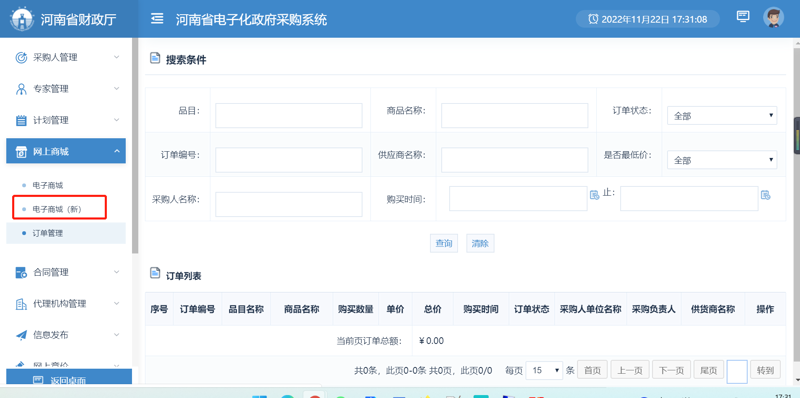Focus the 订单编号 input field
The width and height of the screenshot is (800, 398).
click(289, 160)
